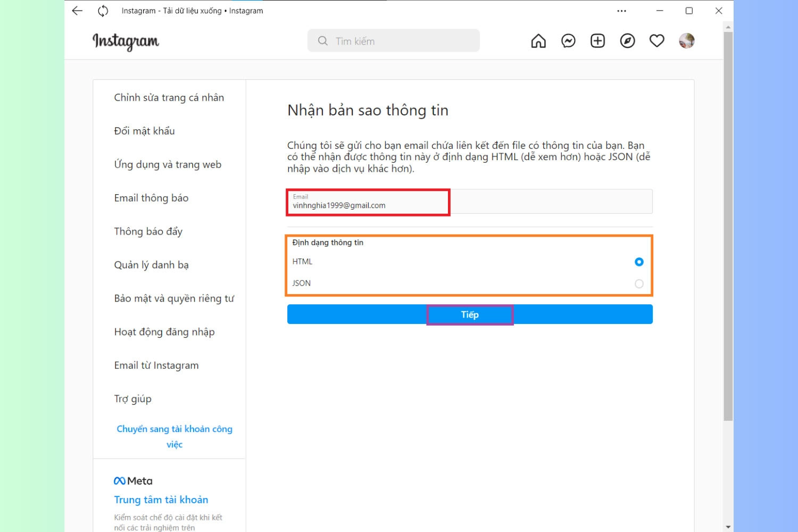Click the window title Instagram - Tải dữ liệu xuống
This screenshot has width=798, height=532.
pyautogui.click(x=192, y=11)
